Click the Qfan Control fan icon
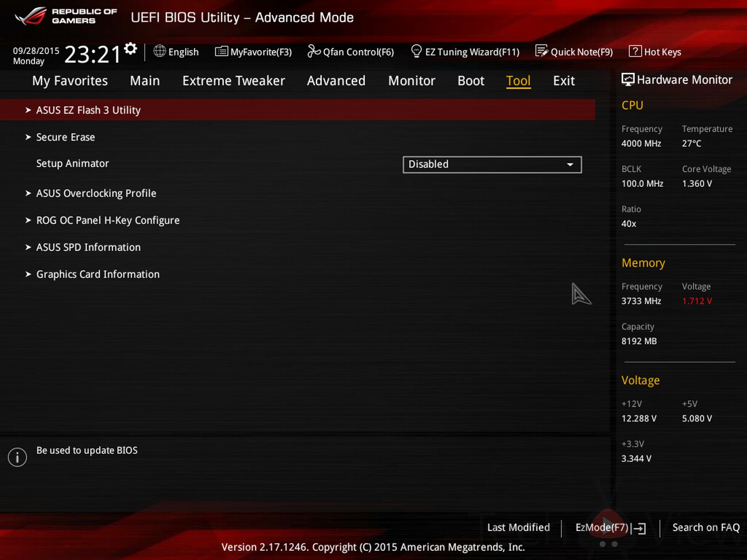Image resolution: width=747 pixels, height=560 pixels. coord(314,51)
